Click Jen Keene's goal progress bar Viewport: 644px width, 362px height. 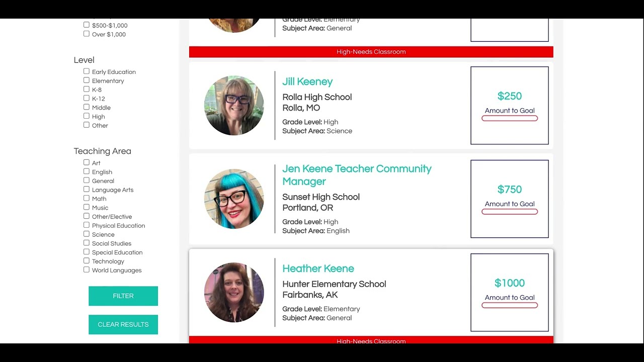tap(510, 212)
